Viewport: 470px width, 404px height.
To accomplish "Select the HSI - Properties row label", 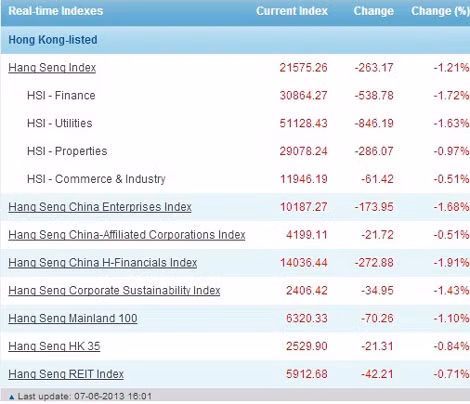I will point(67,151).
